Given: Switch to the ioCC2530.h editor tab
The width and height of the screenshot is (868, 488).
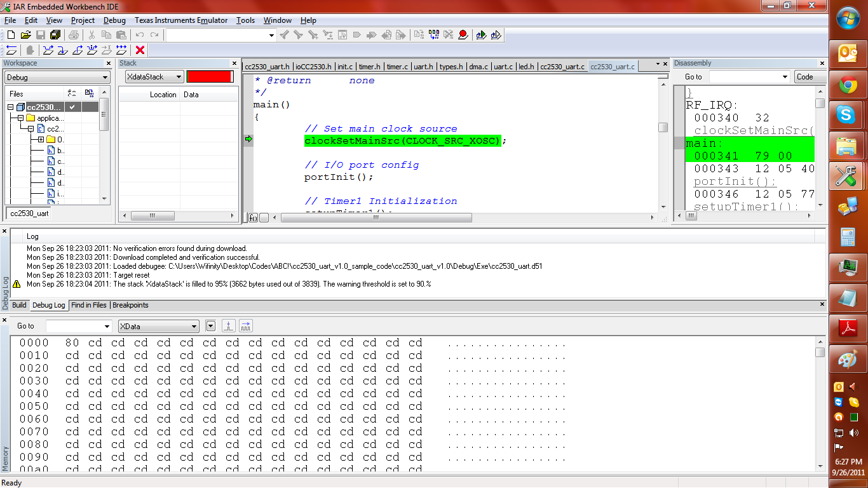Looking at the screenshot, I should [313, 66].
